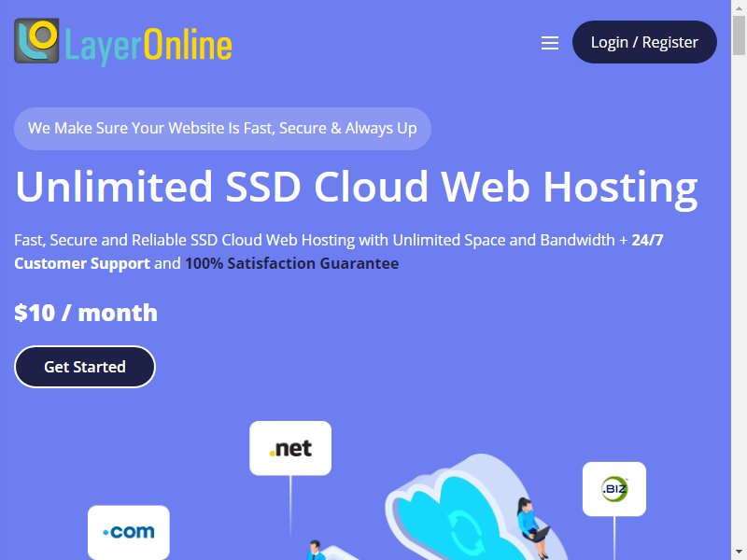
Task: Open the hamburger navigation menu
Action: pyautogui.click(x=550, y=43)
